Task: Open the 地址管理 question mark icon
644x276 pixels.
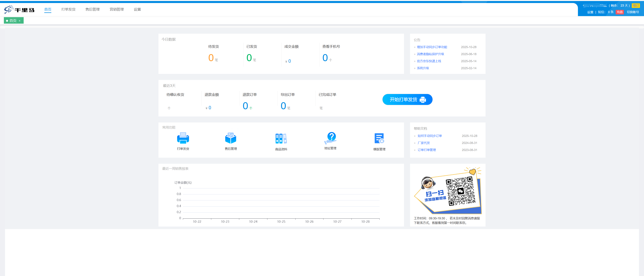Action: (x=331, y=138)
